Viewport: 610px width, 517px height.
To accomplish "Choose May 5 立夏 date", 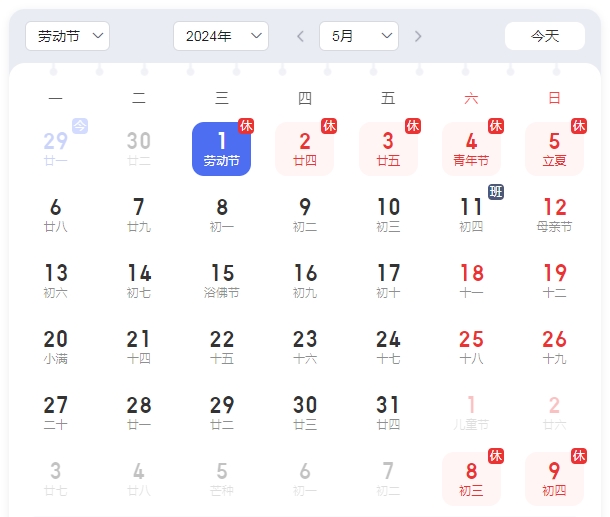I will click(554, 149).
